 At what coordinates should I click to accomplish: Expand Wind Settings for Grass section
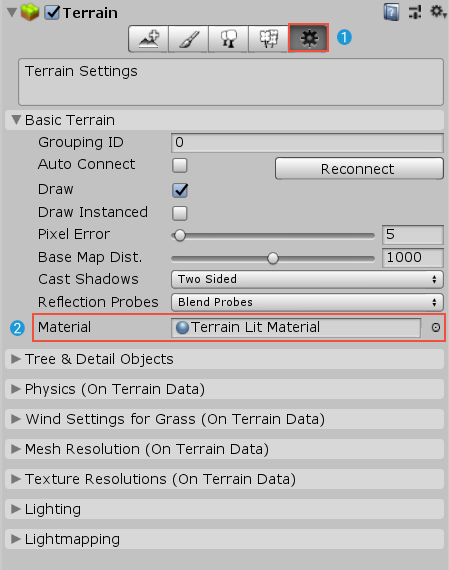224,419
